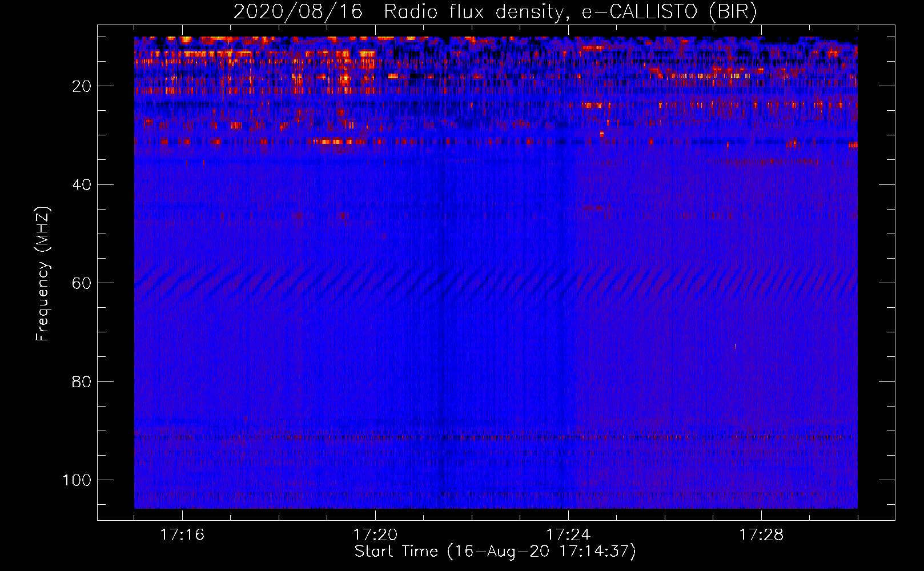Click the 100 MHz frequency tick label
The image size is (924, 571).
[77, 480]
